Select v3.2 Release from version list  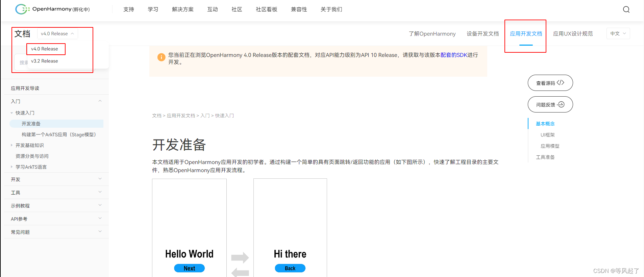pyautogui.click(x=45, y=61)
